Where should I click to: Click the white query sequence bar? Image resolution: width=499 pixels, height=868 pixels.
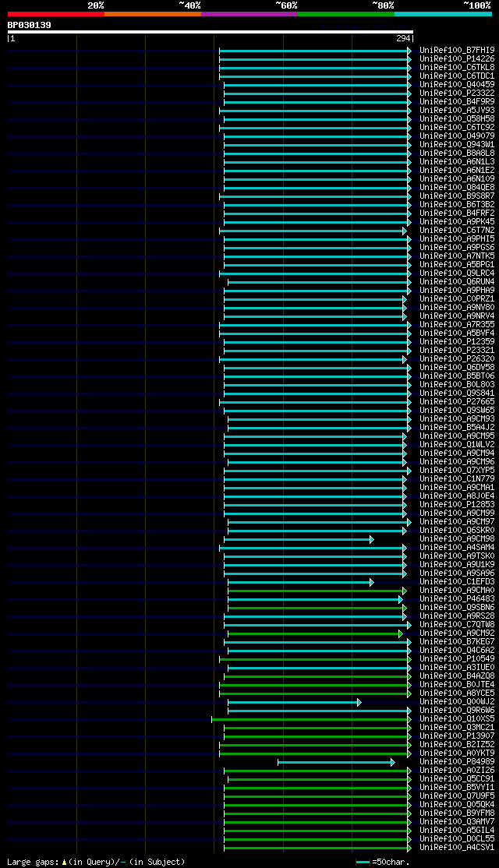(211, 31)
